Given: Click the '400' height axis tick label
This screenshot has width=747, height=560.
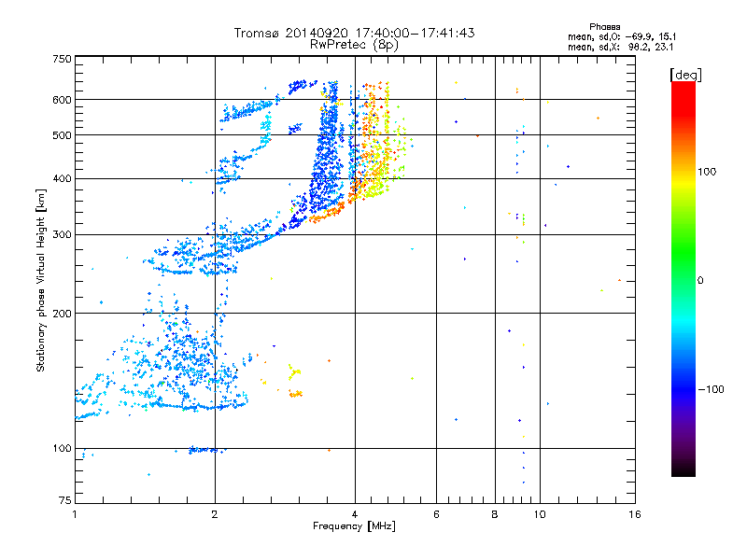Looking at the screenshot, I should 62,178.
